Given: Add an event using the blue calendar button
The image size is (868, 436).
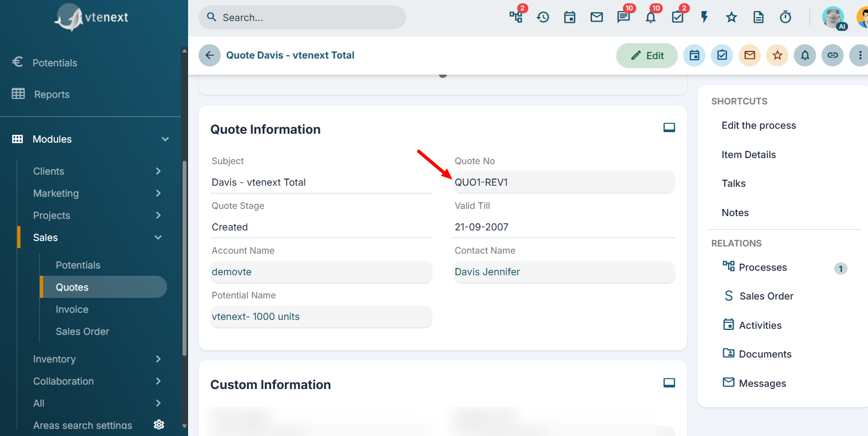Looking at the screenshot, I should (x=694, y=55).
